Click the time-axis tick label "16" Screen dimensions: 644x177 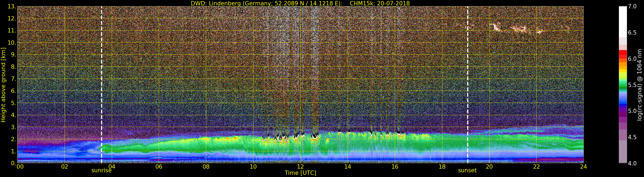(395, 166)
